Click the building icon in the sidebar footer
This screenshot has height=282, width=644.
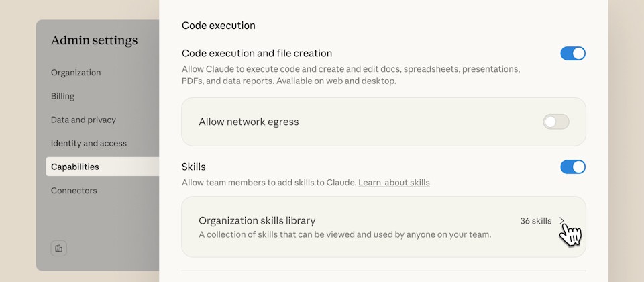pyautogui.click(x=59, y=248)
